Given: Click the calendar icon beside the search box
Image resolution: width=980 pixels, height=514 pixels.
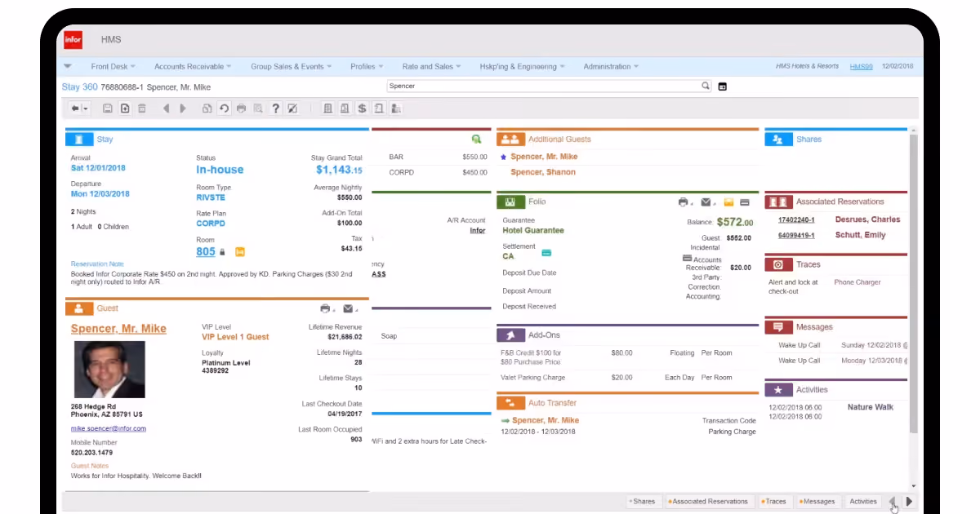Looking at the screenshot, I should click(x=722, y=86).
